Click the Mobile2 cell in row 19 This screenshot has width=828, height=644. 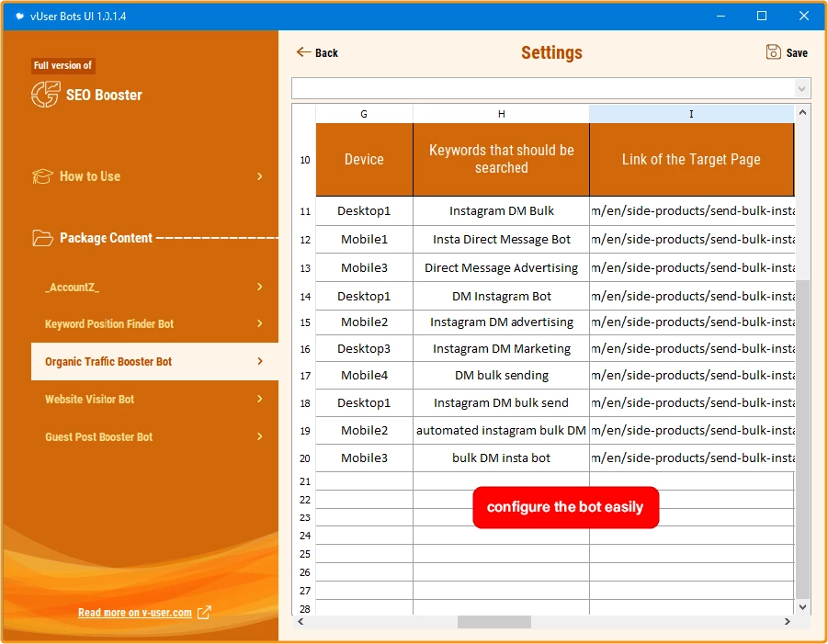[364, 431]
